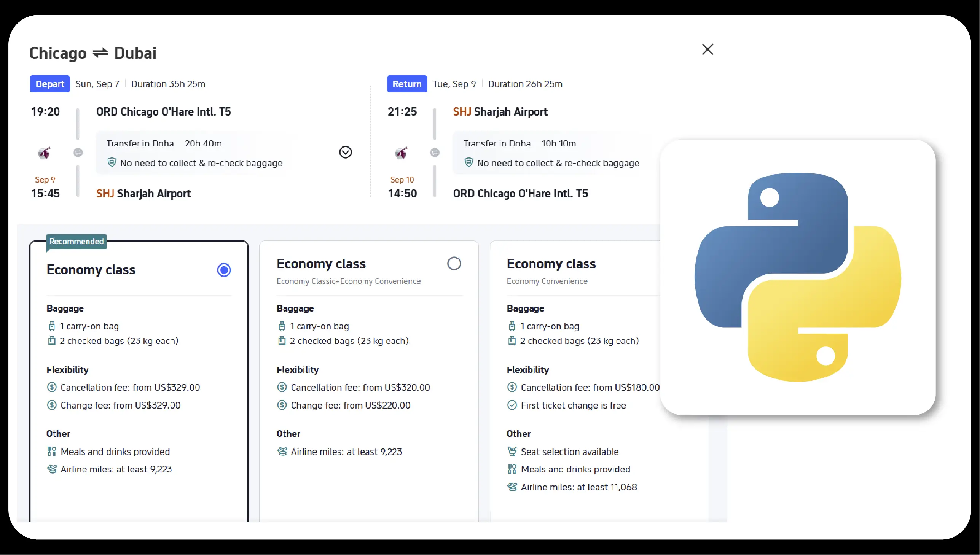Click the Recommended badge on the first fare card
980x555 pixels.
point(76,242)
